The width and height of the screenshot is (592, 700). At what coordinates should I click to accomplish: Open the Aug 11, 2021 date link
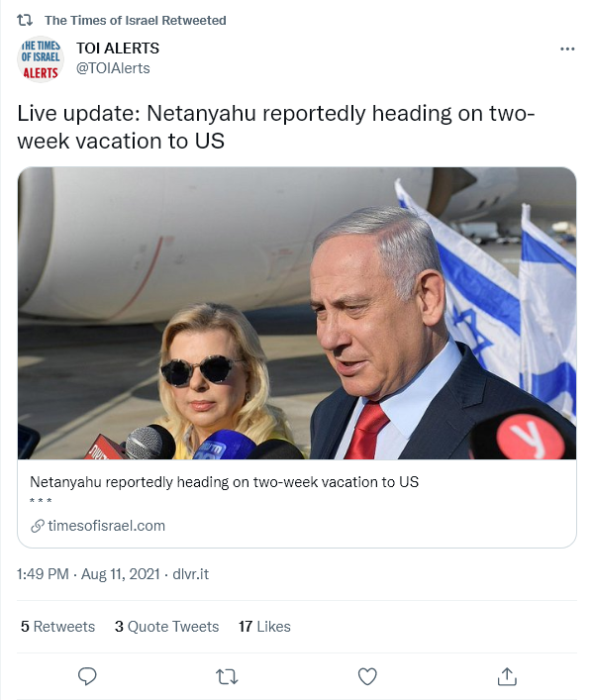click(120, 574)
